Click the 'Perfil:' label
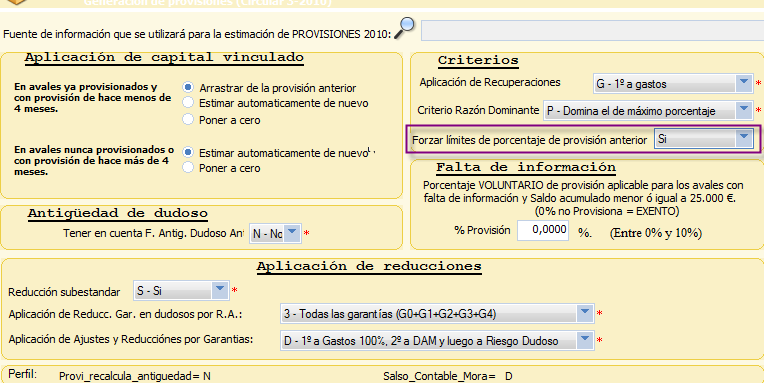This screenshot has height=383, width=764. click(23, 375)
